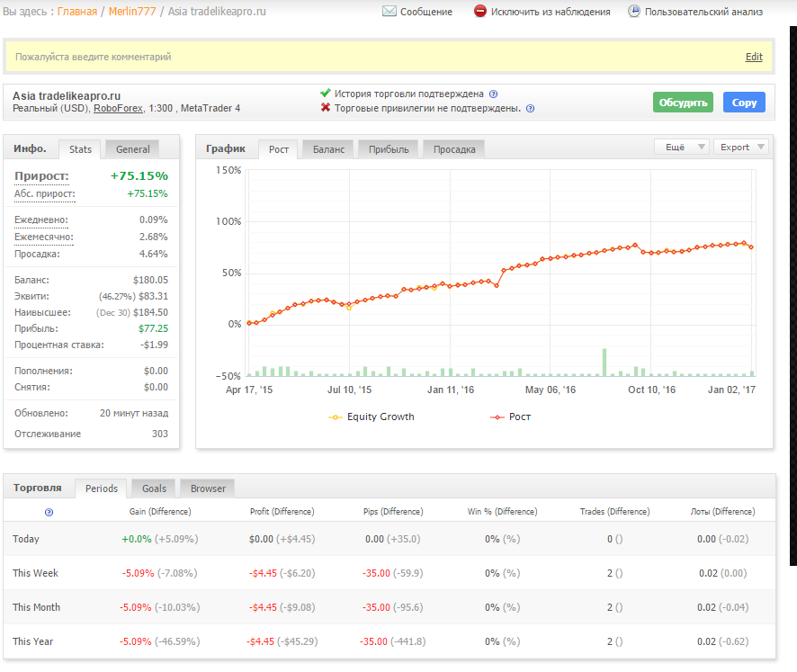Toggle the red Рост legend series
This screenshot has height=672, width=797.
pyautogui.click(x=510, y=417)
